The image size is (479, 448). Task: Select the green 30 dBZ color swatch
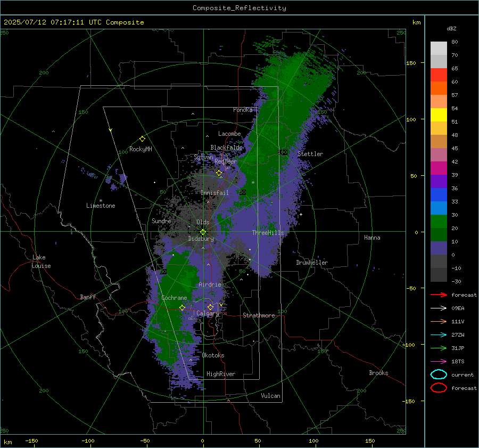(x=439, y=221)
